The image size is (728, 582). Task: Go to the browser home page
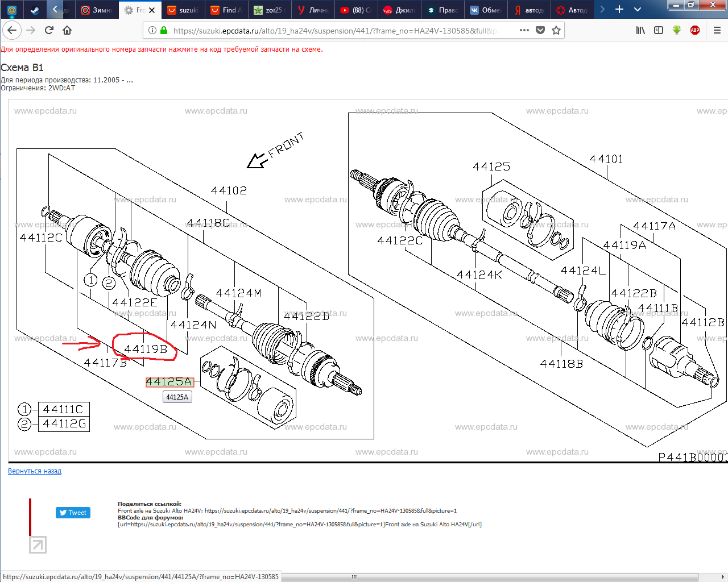click(x=67, y=30)
